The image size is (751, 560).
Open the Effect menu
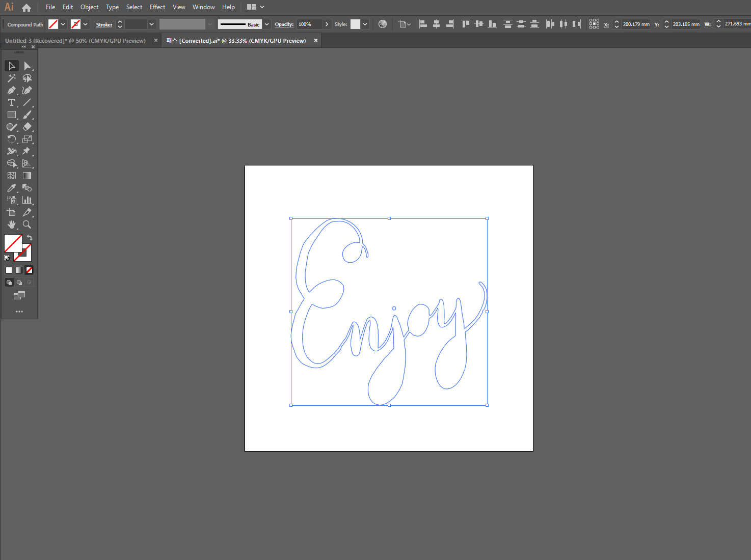[x=157, y=7]
